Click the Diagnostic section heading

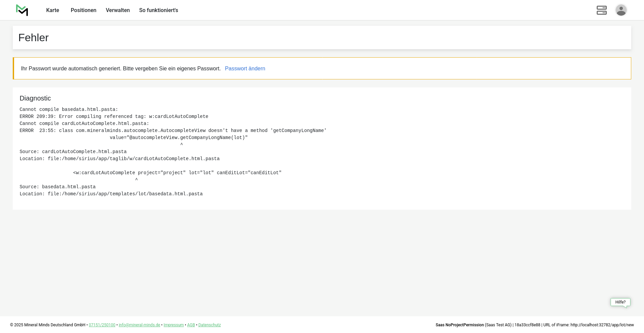tap(35, 98)
